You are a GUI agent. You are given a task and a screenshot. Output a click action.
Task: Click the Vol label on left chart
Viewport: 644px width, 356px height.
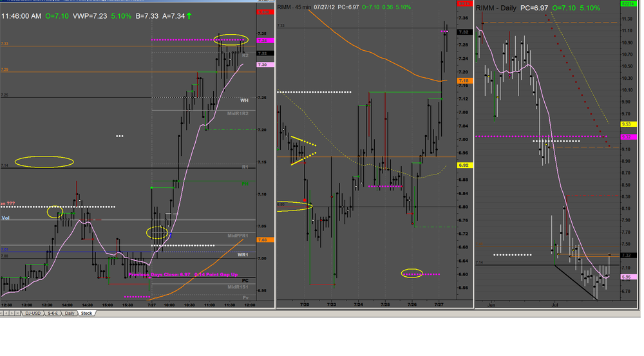[x=5, y=218]
